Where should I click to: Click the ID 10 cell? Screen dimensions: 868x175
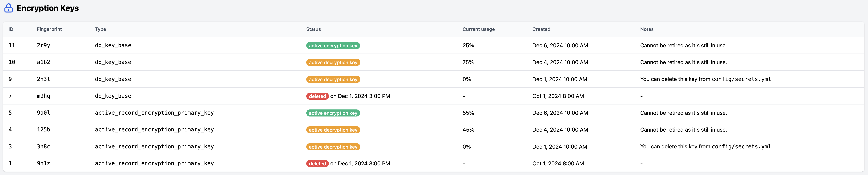[12, 62]
